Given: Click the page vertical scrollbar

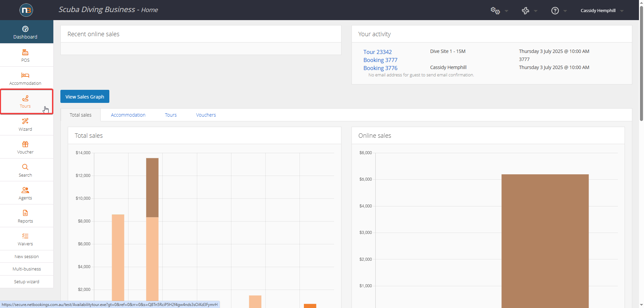Looking at the screenshot, I should coord(641,64).
